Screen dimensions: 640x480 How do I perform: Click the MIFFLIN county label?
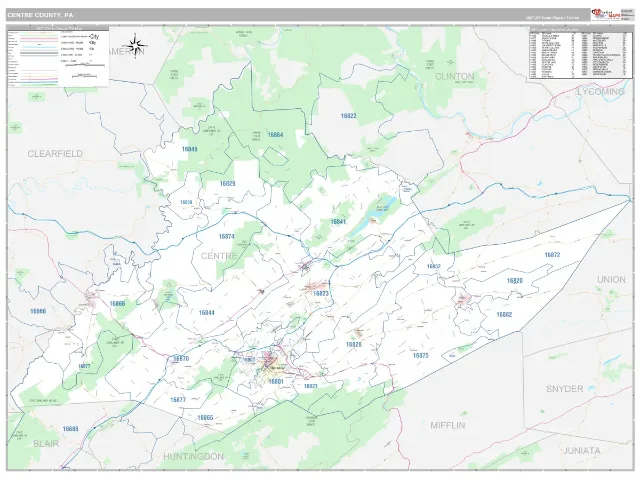448,425
